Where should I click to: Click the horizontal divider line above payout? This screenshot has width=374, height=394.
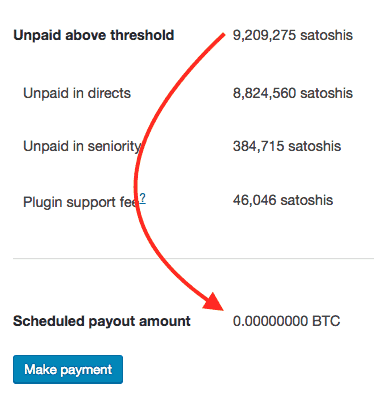pyautogui.click(x=193, y=258)
